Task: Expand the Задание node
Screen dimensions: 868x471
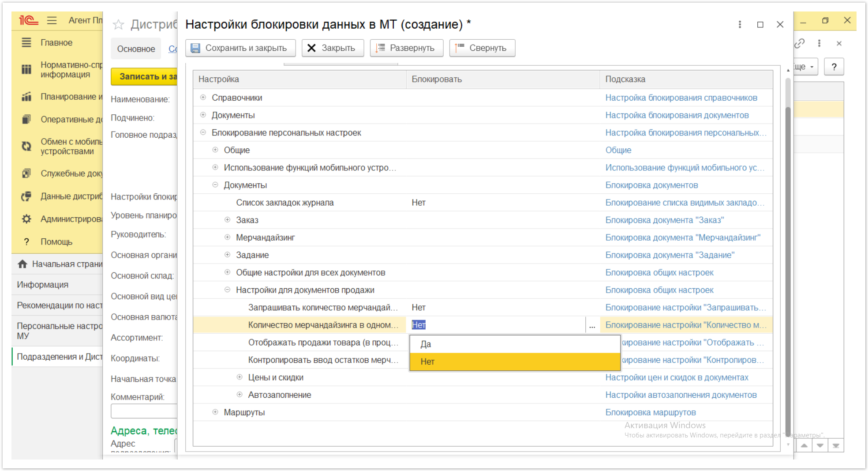Action: tap(228, 255)
